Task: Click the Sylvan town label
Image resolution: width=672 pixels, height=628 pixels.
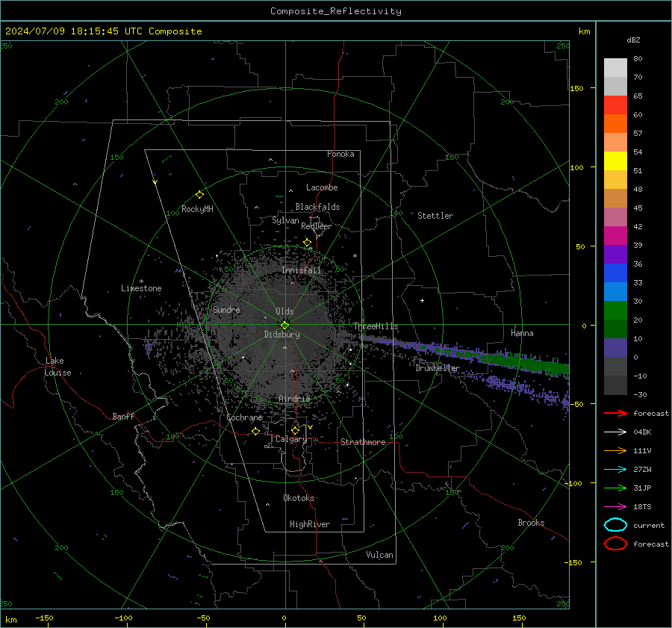Action: coord(285,220)
